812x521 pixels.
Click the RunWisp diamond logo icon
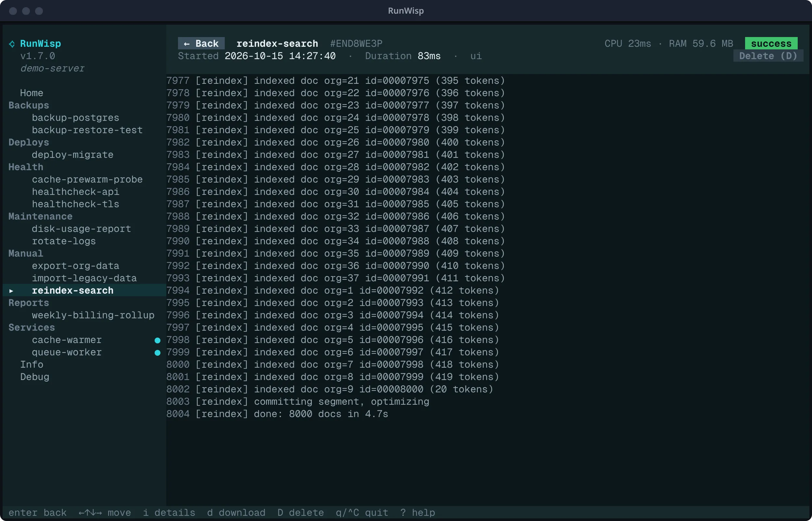12,44
